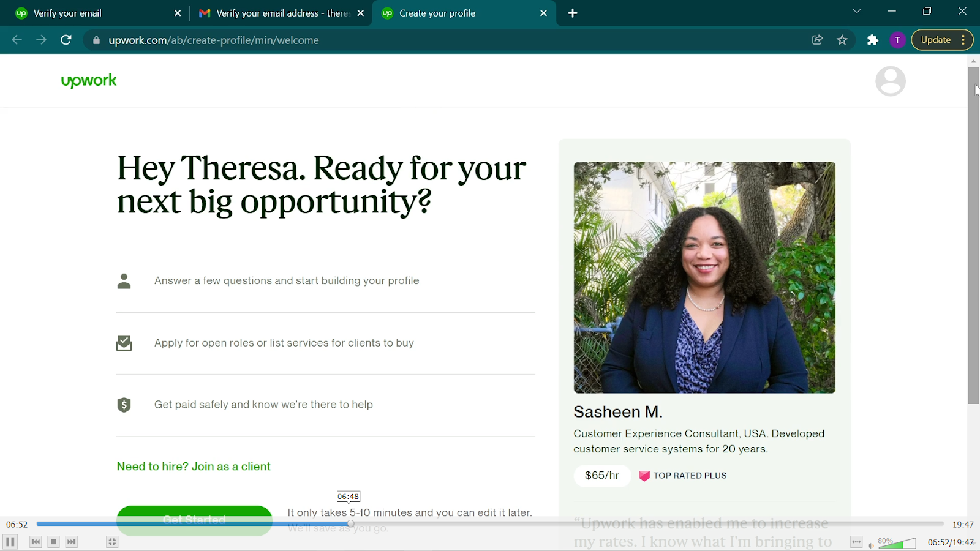Click 'Answer a few questions and start building' text

(x=287, y=281)
